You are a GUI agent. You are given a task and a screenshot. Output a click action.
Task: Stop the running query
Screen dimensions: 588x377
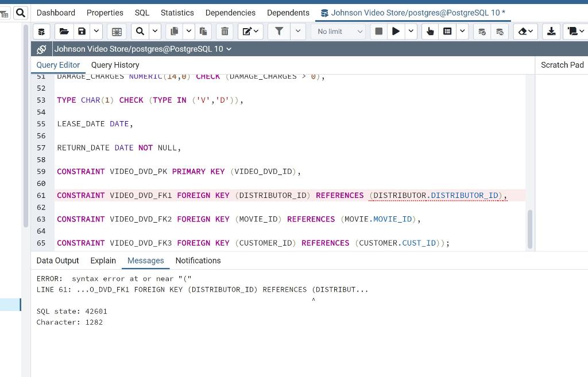point(378,32)
